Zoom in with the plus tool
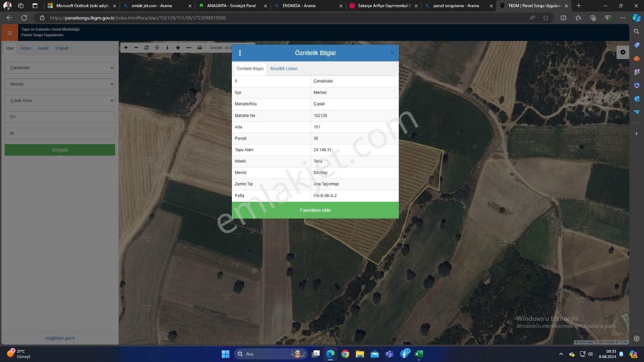644x362 pixels. click(126, 47)
